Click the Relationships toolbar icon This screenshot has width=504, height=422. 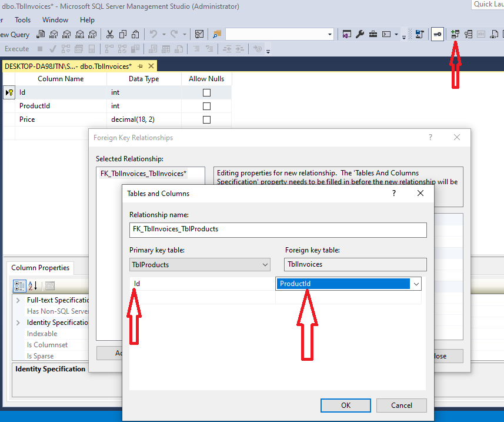[455, 34]
